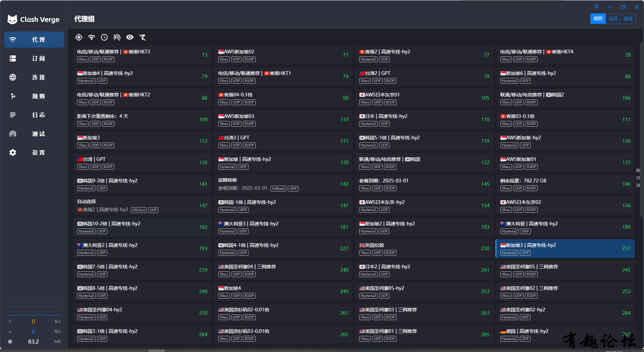The width and height of the screenshot is (644, 352).
Task: Click the fork icon beside 规则
Action: click(13, 96)
